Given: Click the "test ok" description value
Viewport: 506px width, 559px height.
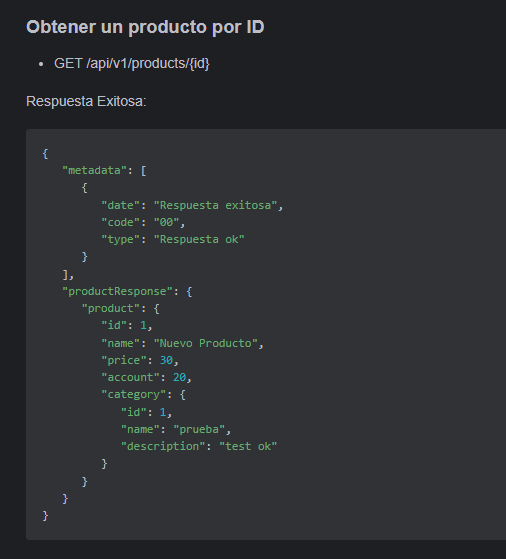Looking at the screenshot, I should click(x=248, y=447).
